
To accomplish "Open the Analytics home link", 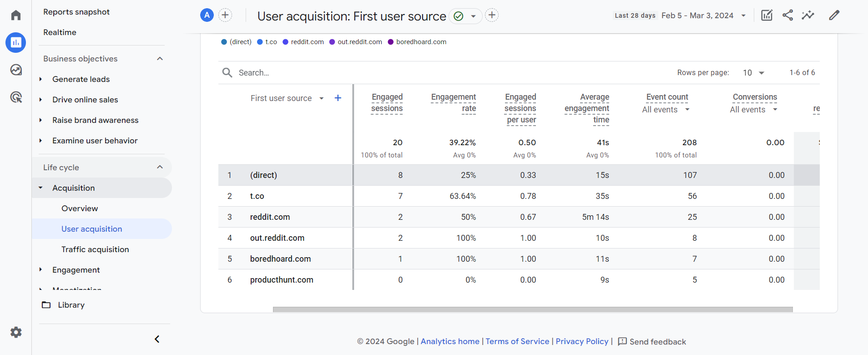I will [x=450, y=341].
